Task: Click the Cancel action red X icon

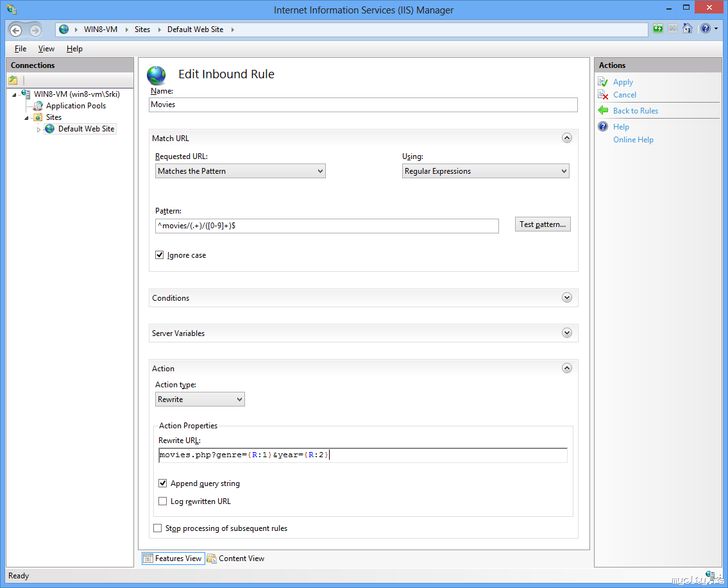Action: [x=603, y=95]
